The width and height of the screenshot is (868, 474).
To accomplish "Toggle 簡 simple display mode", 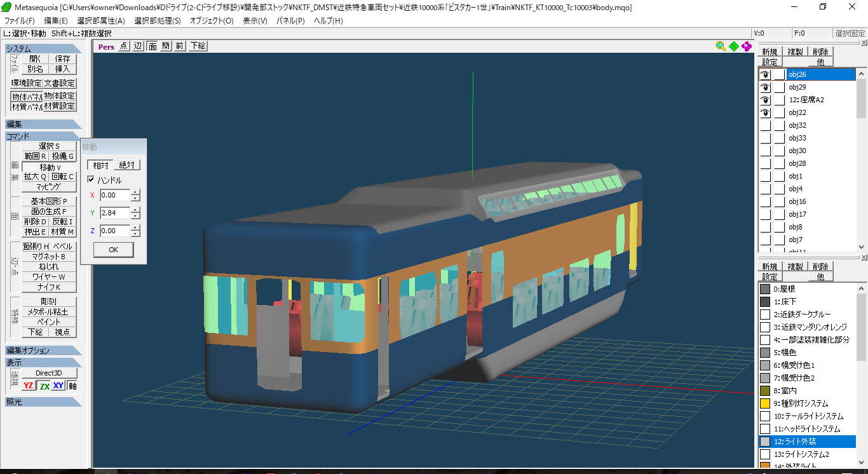I will [166, 46].
